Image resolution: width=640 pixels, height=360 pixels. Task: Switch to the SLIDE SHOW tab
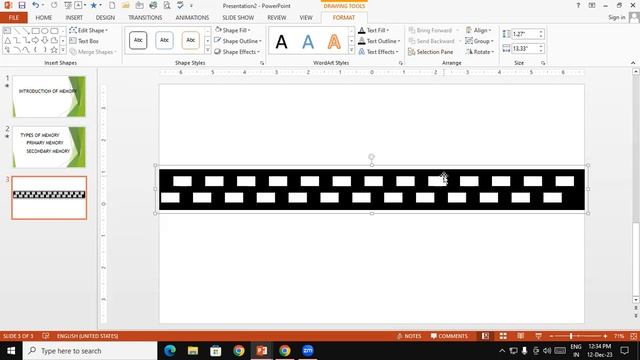coord(238,18)
